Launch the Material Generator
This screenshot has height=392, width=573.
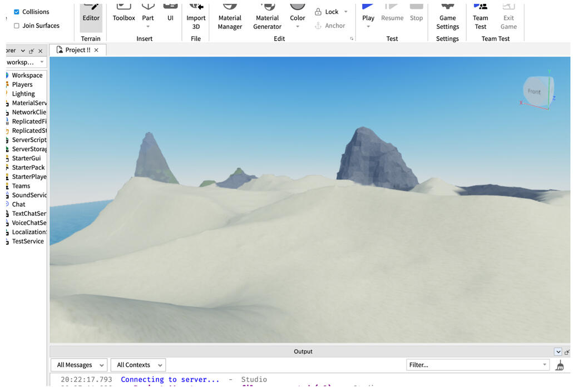click(x=267, y=17)
